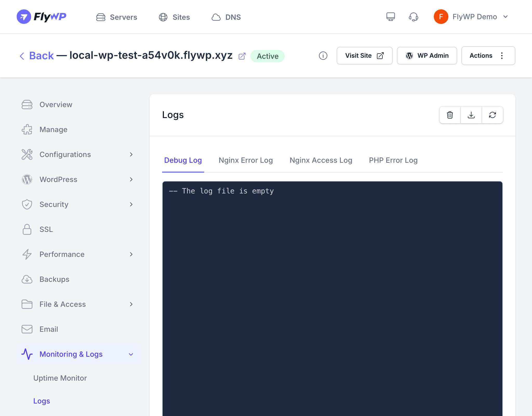Expand the Performance chevron

tap(131, 254)
